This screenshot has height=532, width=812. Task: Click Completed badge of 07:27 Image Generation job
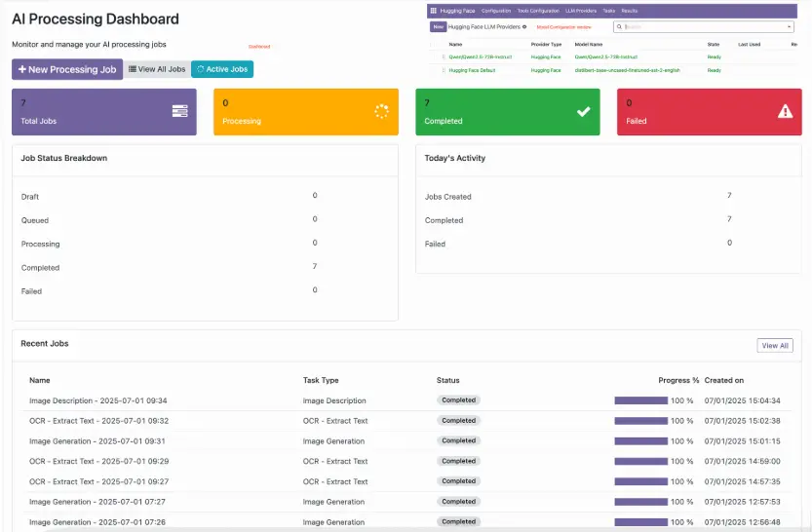point(458,502)
